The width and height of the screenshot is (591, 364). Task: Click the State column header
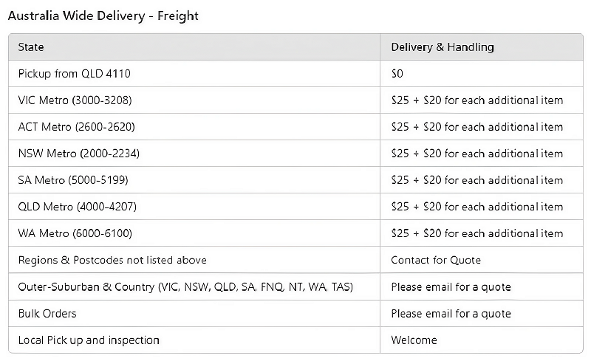pos(31,47)
